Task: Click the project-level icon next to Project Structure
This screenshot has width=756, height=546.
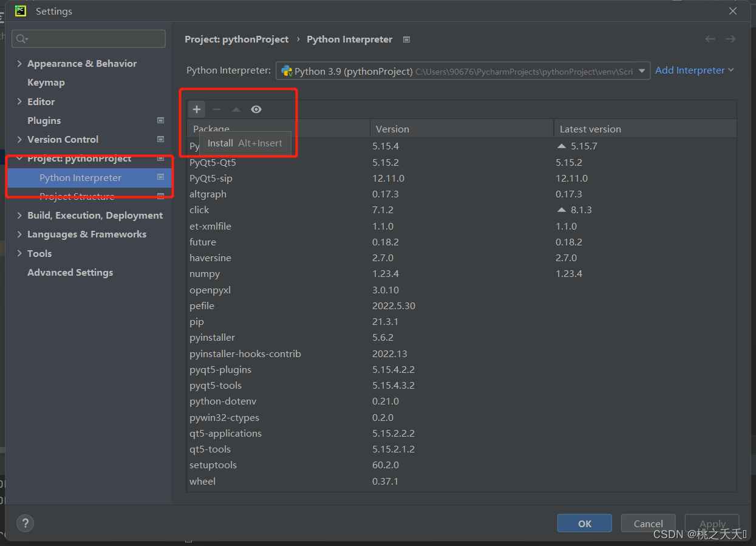Action: (x=160, y=196)
